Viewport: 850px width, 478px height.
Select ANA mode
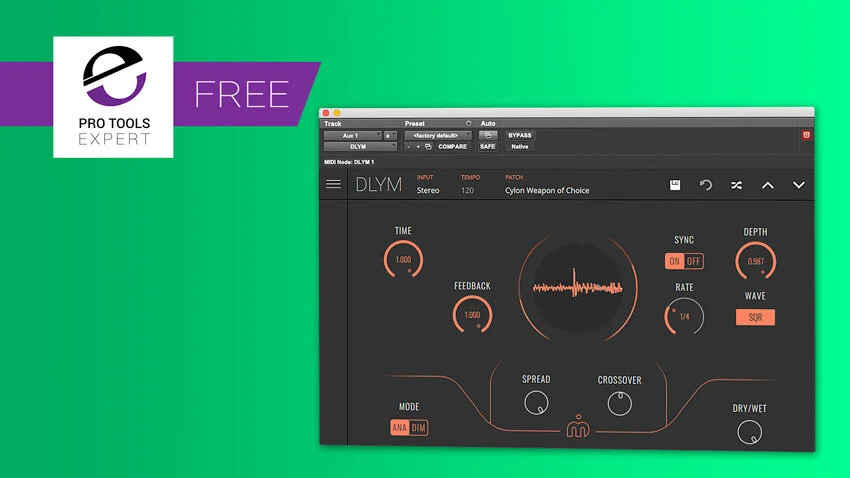pyautogui.click(x=400, y=428)
